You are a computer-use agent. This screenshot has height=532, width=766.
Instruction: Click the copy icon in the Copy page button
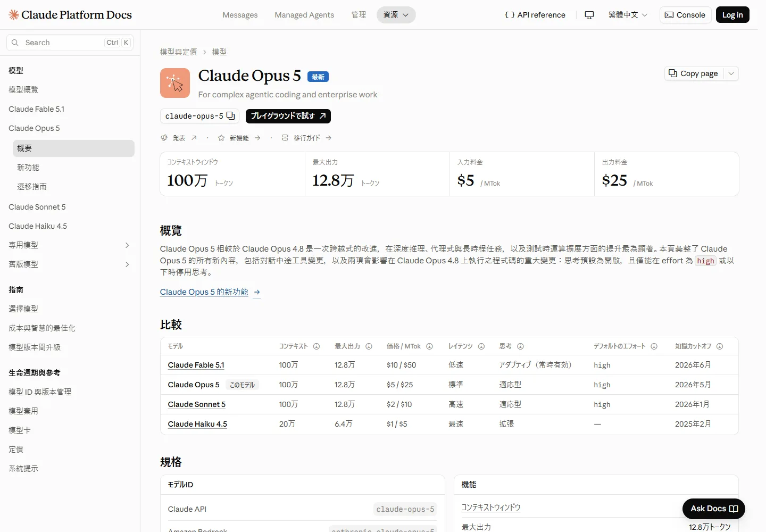[x=673, y=73]
